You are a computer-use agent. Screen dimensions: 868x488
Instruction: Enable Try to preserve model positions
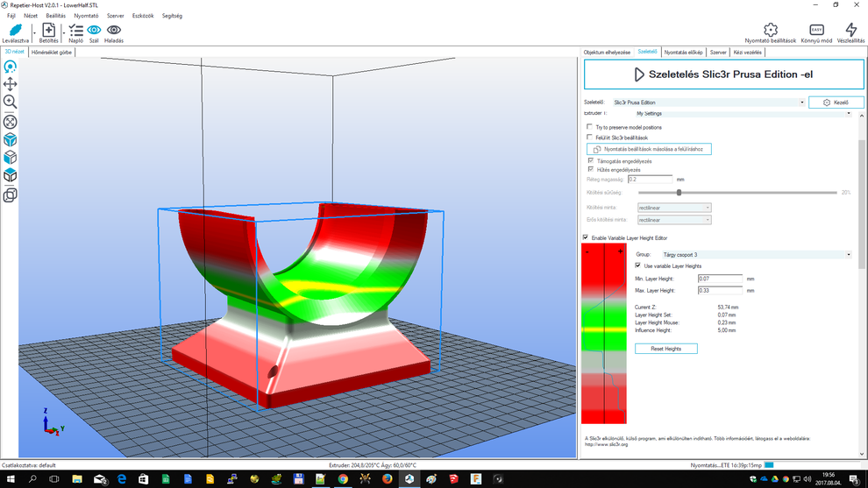pos(589,127)
